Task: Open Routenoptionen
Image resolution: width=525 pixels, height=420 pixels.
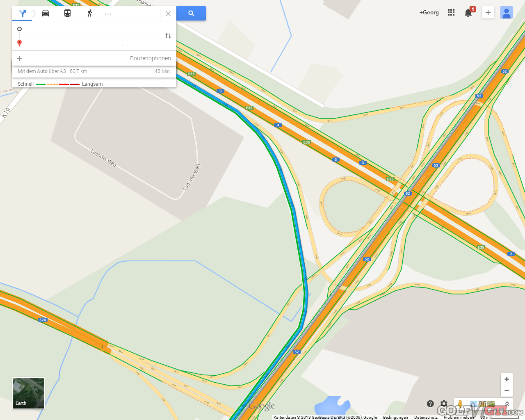Action: (x=151, y=58)
